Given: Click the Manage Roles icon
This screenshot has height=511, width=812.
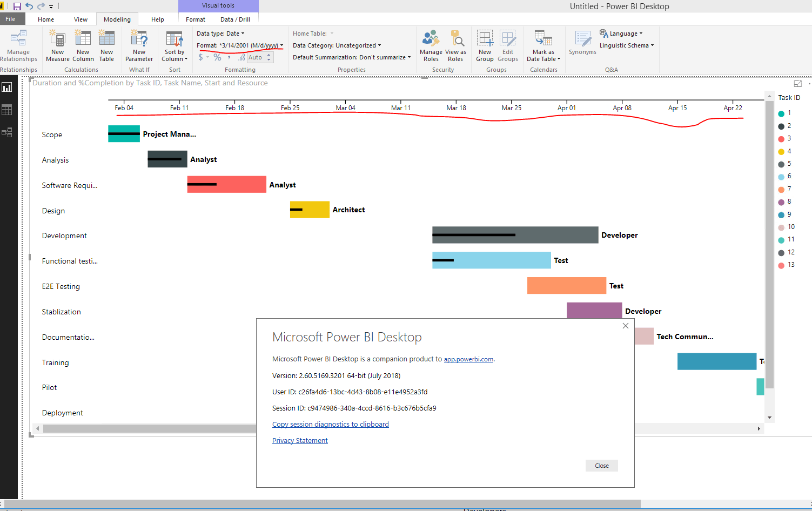Looking at the screenshot, I should pos(431,38).
